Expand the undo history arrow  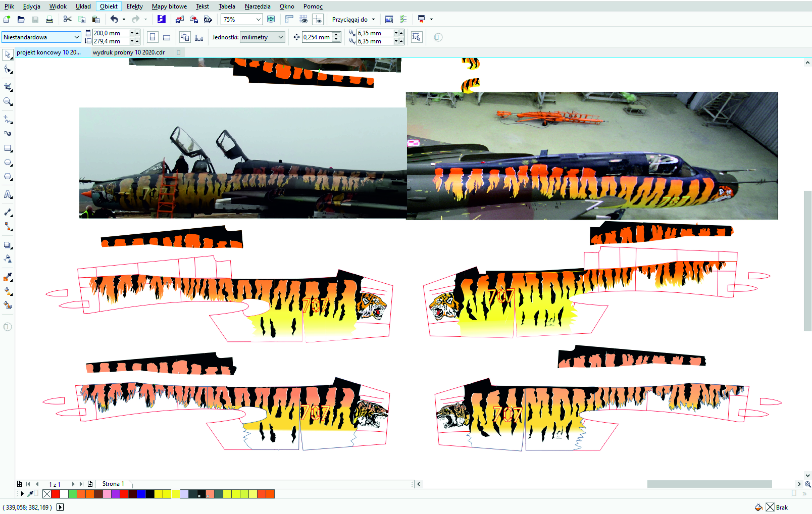[x=124, y=20]
